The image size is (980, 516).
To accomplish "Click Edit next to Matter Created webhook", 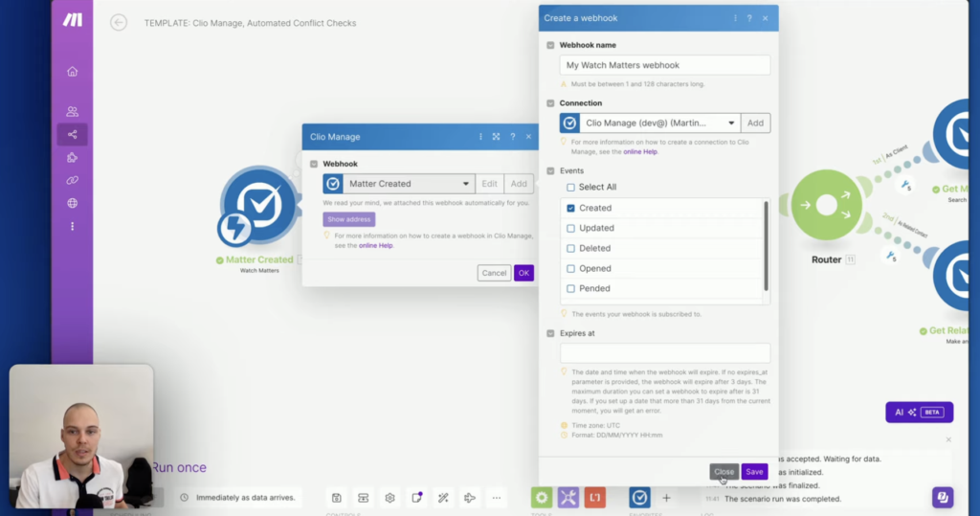I will pos(489,184).
